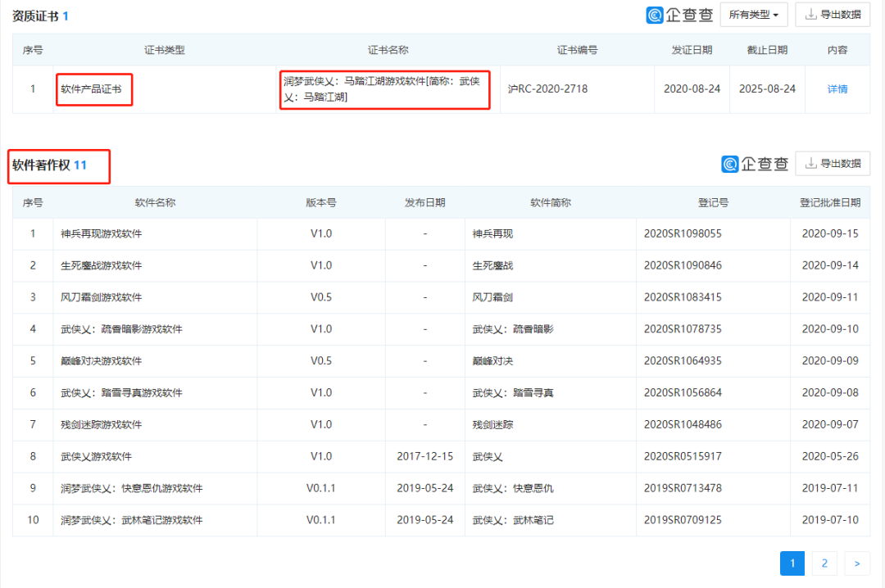Click registration number 2020SR1064935
885x588 pixels.
click(683, 360)
